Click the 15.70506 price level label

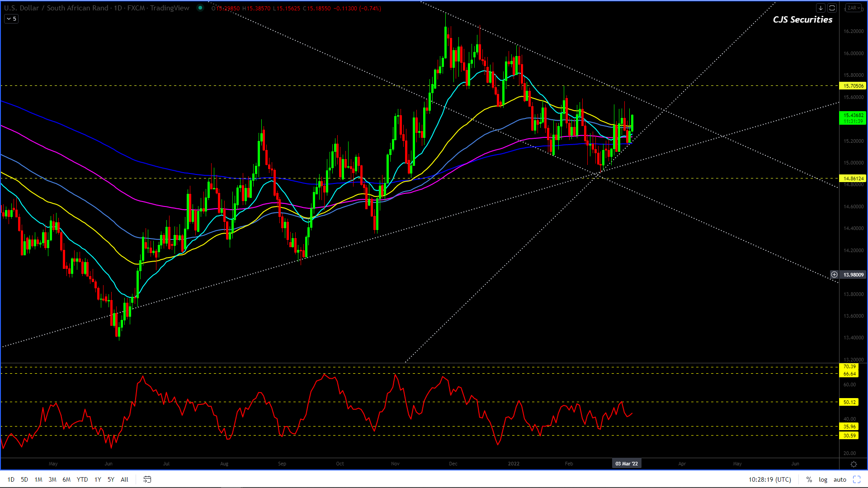tap(853, 85)
